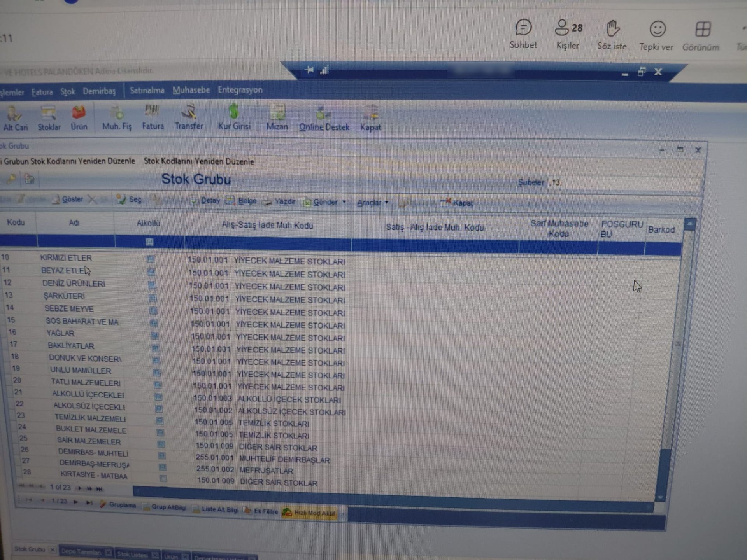Viewport: 747px width, 560px height.
Task: Click Söz iste raise hand icon
Action: [612, 35]
